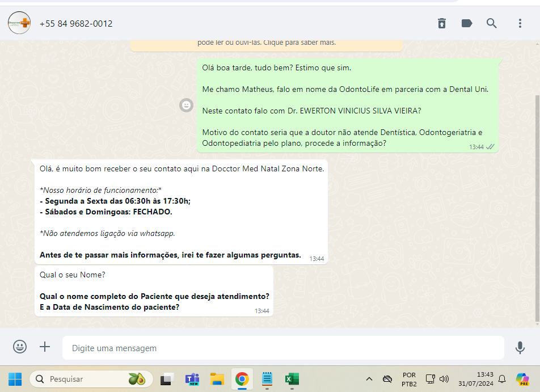
Task: Switch to Google Chrome on taskbar
Action: point(242,379)
